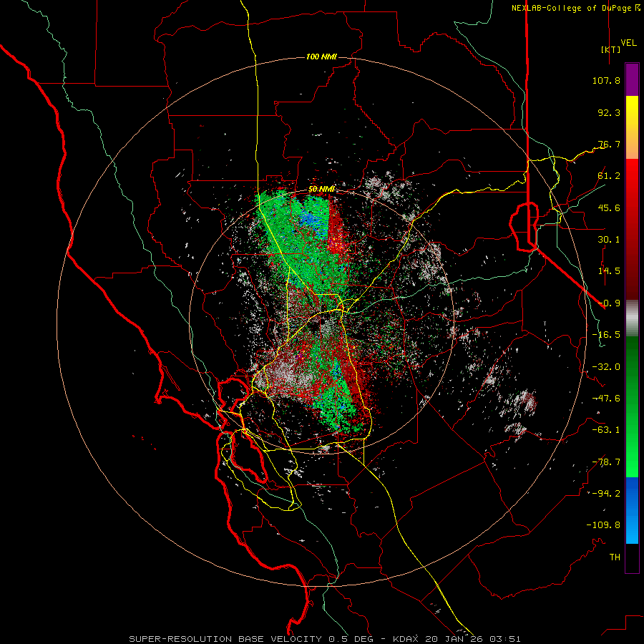
Task: Click the VEL legend heading
Action: [x=629, y=43]
